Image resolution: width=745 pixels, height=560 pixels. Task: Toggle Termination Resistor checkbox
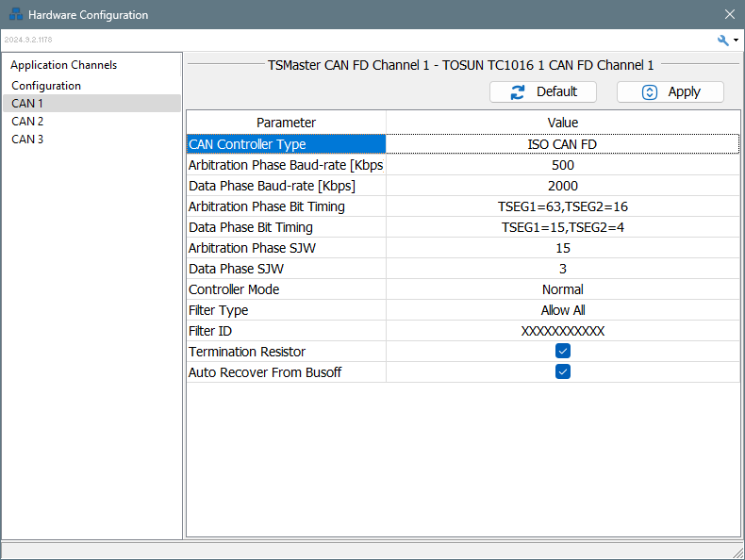[563, 351]
